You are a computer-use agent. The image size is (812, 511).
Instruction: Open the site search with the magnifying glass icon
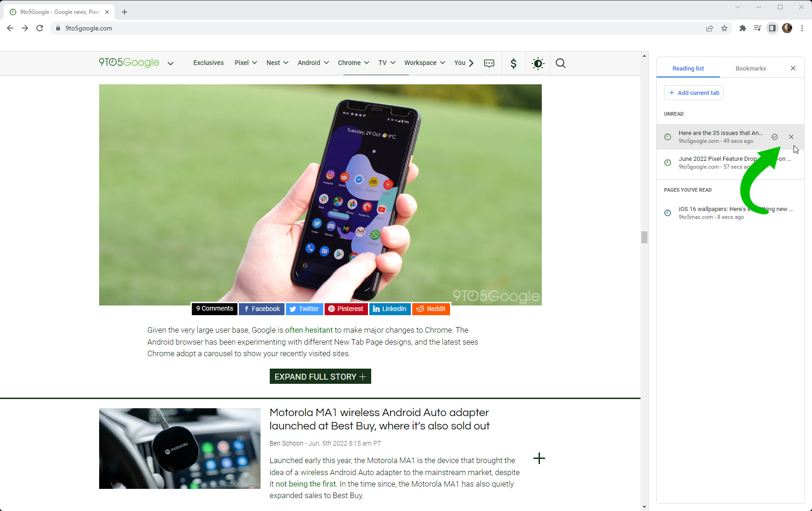(560, 63)
